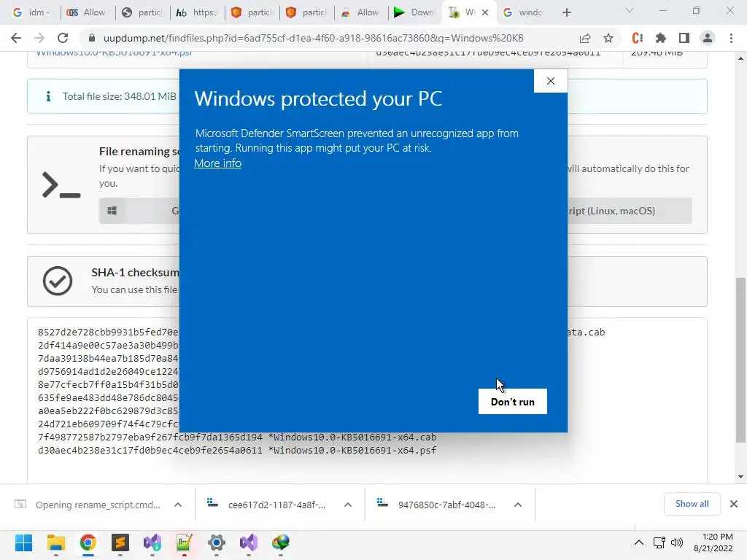Switch to the 'https:/' hb tab
Image resolution: width=747 pixels, height=560 pixels.
pos(197,12)
